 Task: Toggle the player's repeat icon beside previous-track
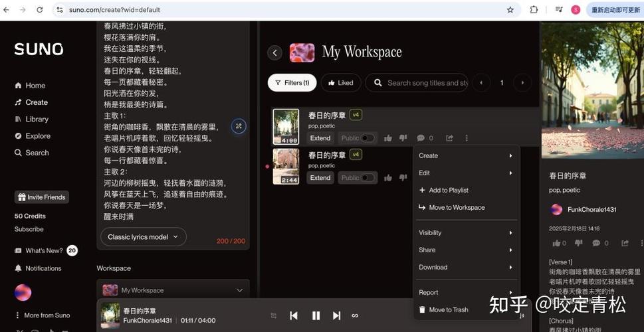(274, 315)
